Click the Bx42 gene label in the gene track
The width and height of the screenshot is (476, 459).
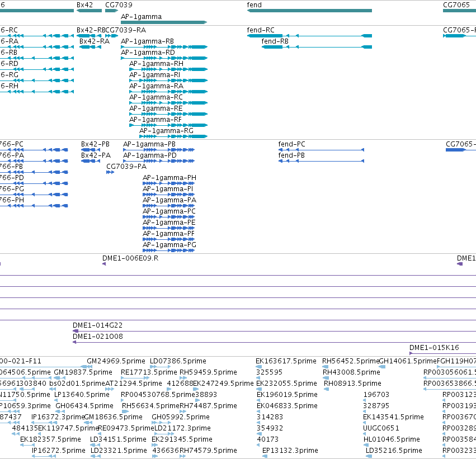pyautogui.click(x=84, y=5)
